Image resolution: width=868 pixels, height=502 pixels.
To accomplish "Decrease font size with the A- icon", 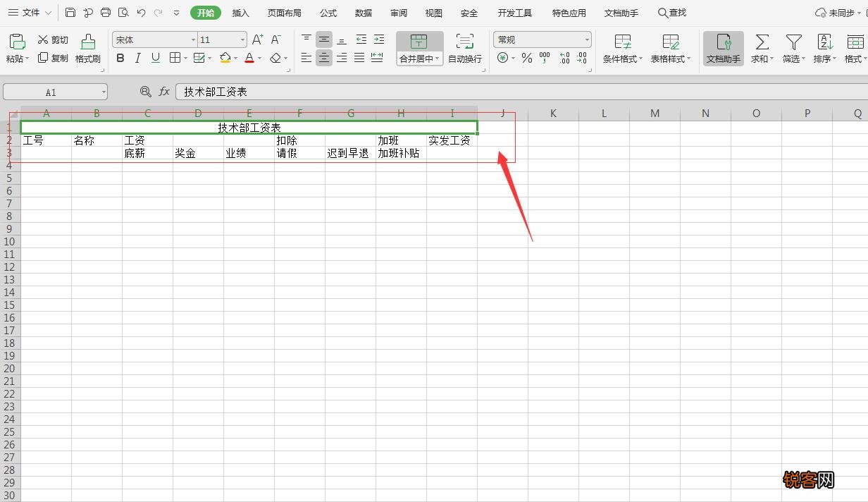I will (276, 40).
